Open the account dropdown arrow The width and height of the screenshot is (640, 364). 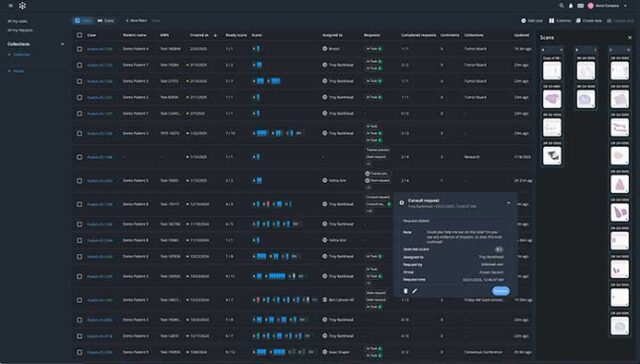[625, 6]
